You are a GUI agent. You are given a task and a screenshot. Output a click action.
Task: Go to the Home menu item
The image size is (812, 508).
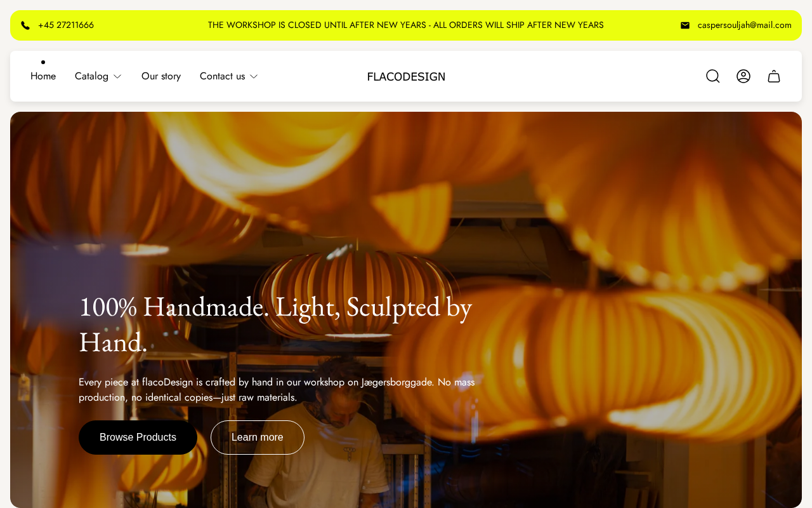[x=43, y=76]
